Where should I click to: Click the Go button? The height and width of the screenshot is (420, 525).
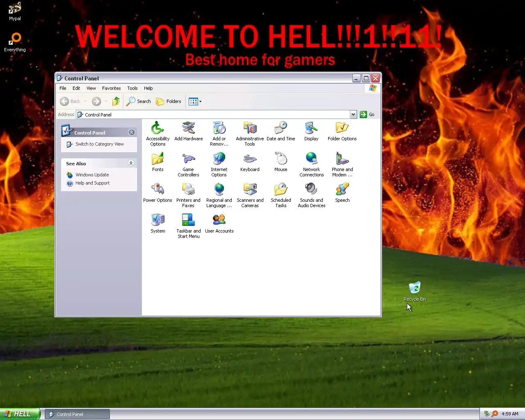[x=367, y=114]
